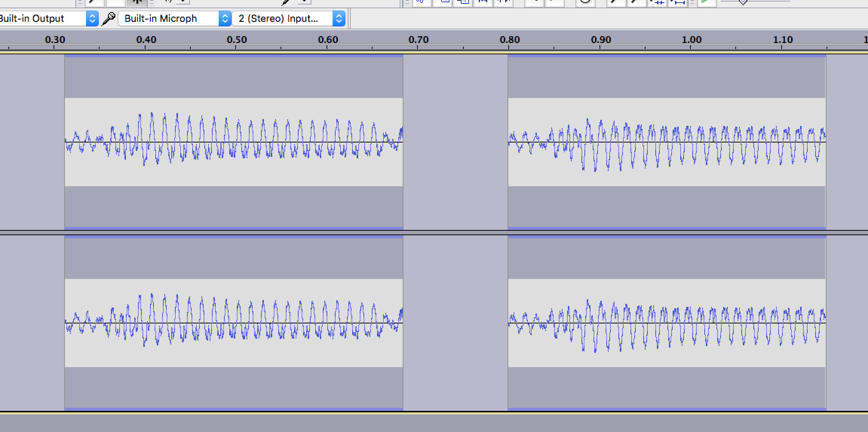Viewport: 868px width, 432px height.
Task: Click the 1.00 mark on the timeline ruler
Action: pyautogui.click(x=692, y=40)
